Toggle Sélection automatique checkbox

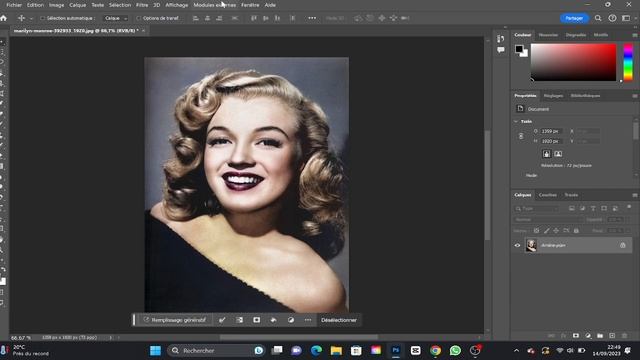click(42, 18)
